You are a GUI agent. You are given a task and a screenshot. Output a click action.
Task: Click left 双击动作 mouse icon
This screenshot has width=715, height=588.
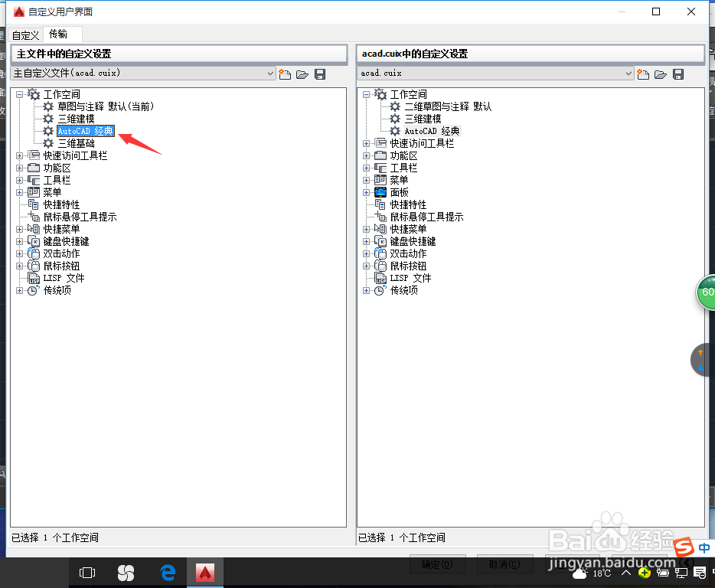click(x=34, y=253)
